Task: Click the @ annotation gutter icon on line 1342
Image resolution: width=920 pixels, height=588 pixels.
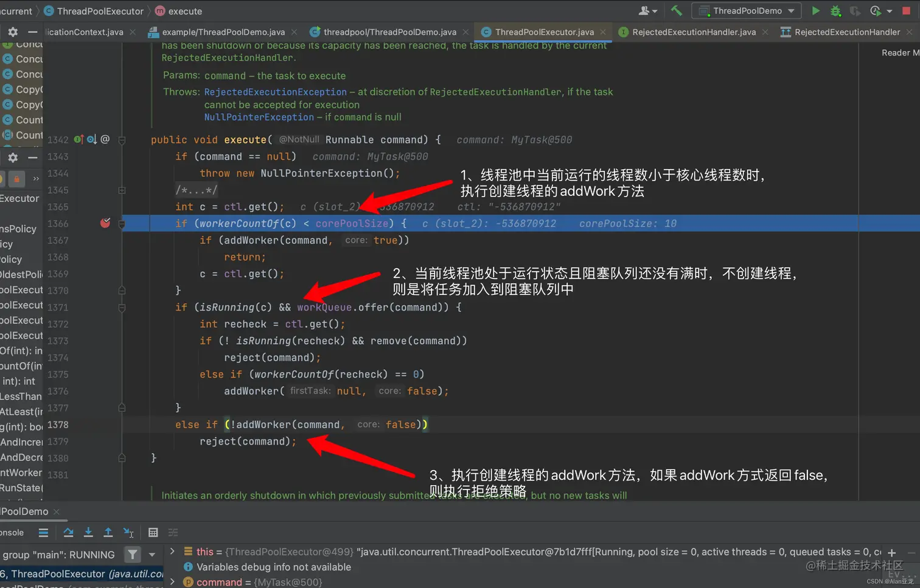Action: click(105, 139)
